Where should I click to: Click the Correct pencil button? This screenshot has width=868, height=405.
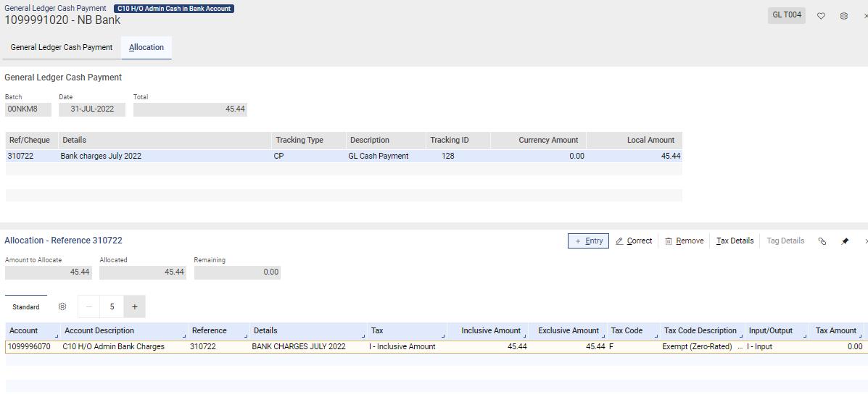tap(634, 241)
